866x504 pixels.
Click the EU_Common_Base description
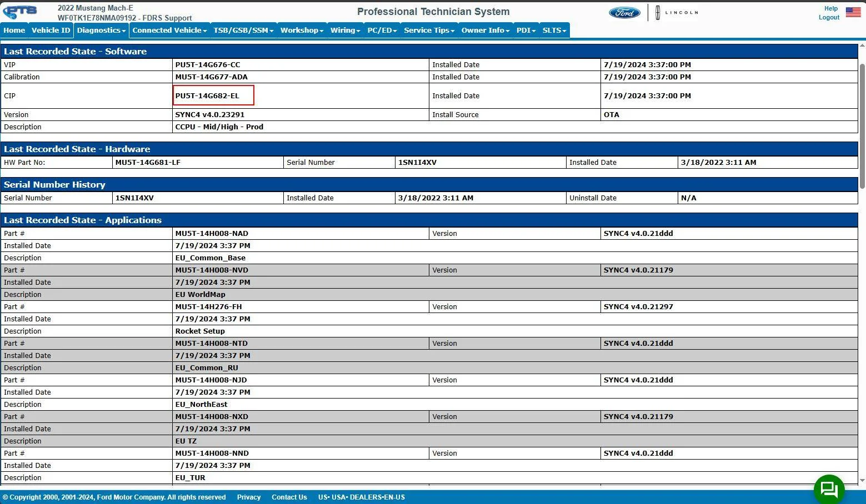tap(211, 258)
